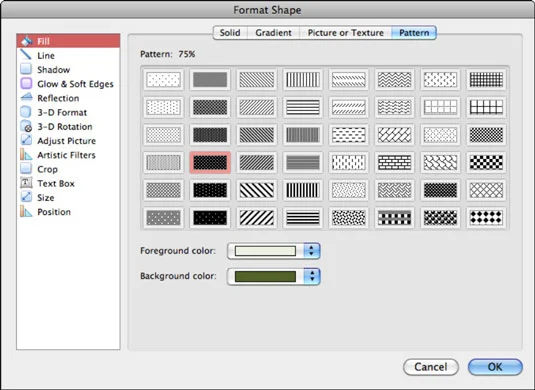The width and height of the screenshot is (535, 390).
Task: Select the wave pattern in second row
Action: (x=394, y=107)
